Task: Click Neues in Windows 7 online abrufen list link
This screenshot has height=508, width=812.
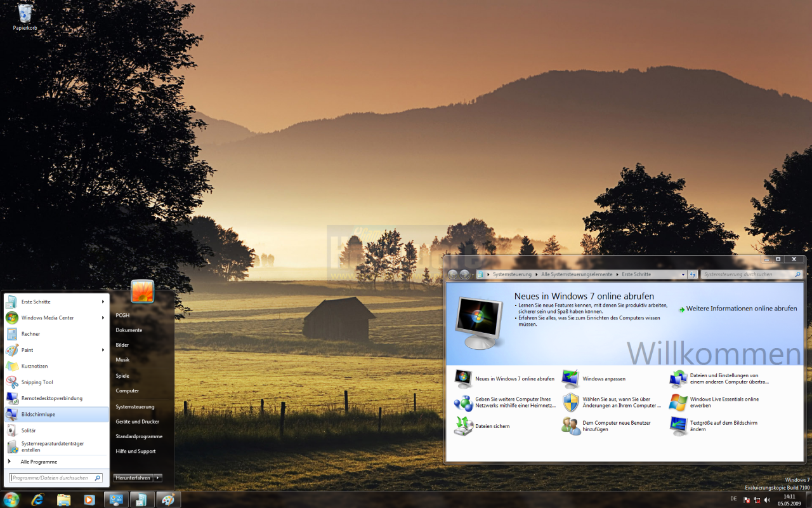Action: [x=514, y=378]
